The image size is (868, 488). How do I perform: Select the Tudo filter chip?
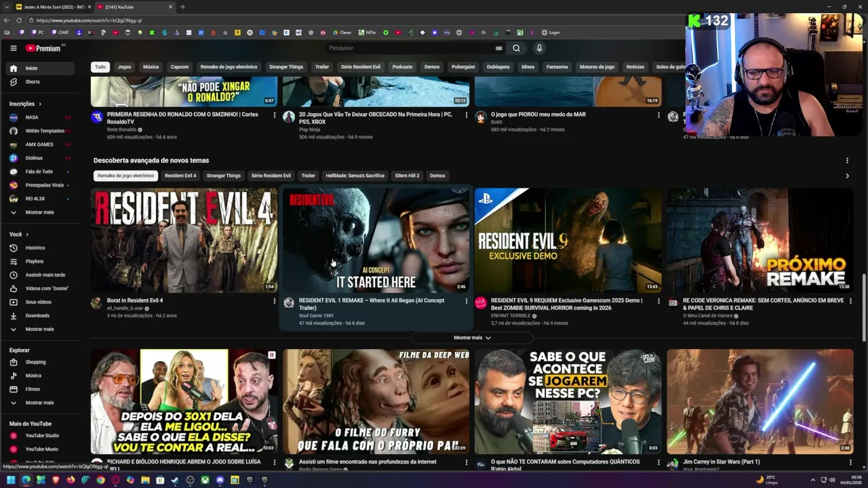[100, 67]
